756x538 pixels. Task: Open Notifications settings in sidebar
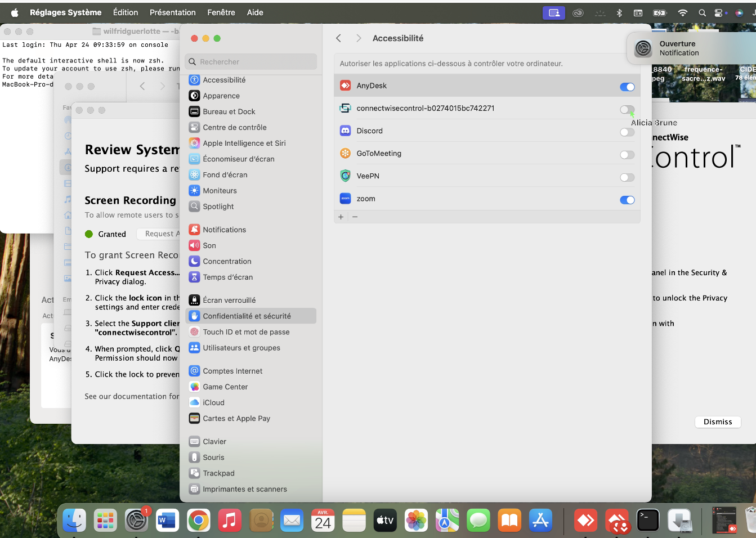(224, 230)
